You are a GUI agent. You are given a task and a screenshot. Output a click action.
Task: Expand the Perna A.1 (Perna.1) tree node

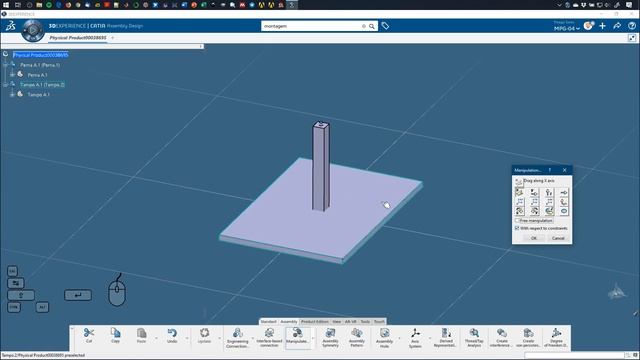click(6, 65)
